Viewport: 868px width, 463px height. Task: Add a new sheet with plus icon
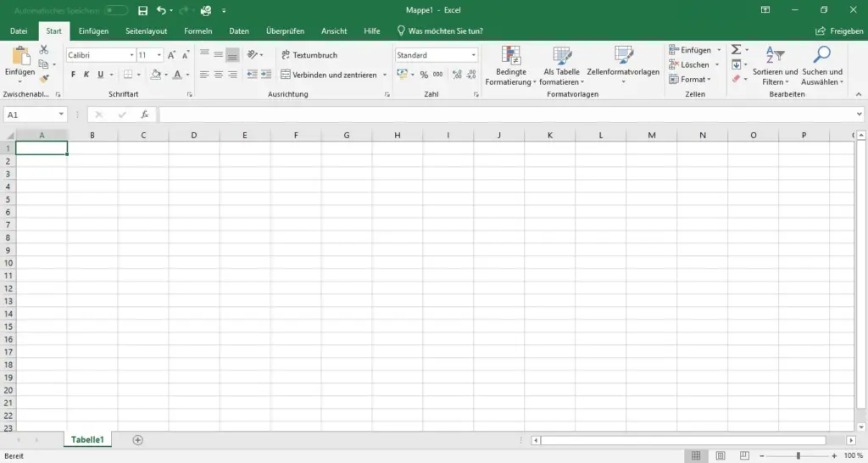[138, 440]
